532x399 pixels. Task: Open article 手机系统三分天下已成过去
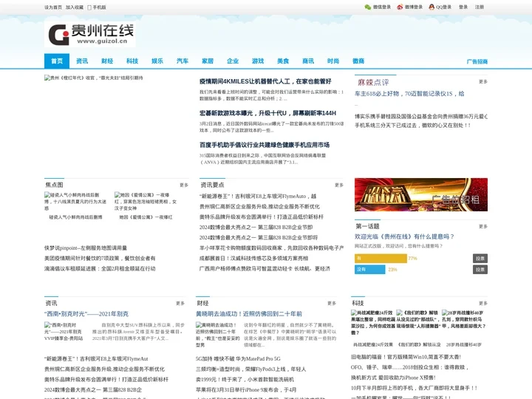pyautogui.click(x=412, y=125)
